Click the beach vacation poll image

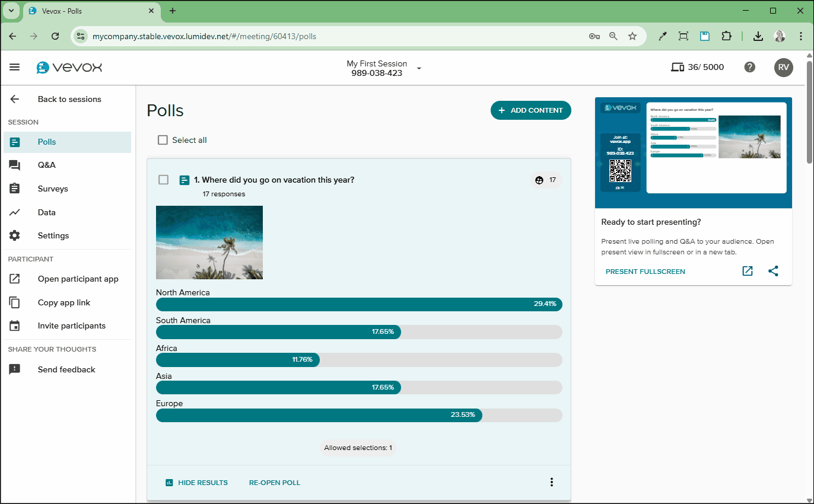click(x=209, y=242)
